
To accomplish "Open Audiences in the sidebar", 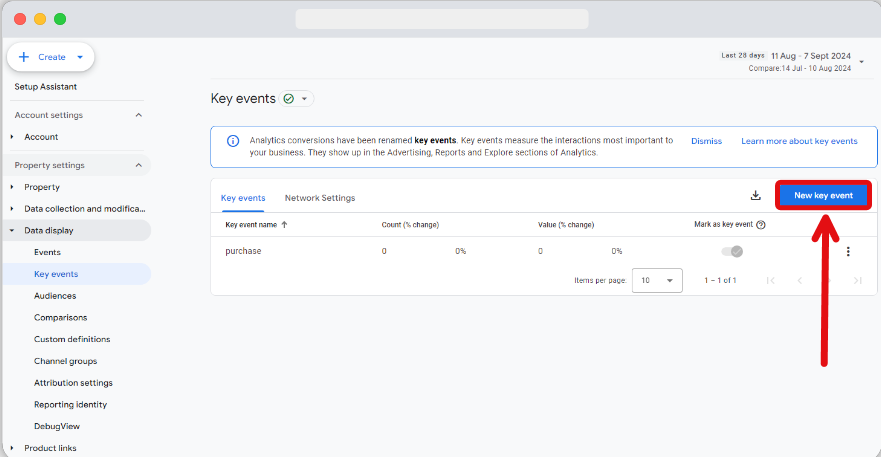I will (x=55, y=296).
